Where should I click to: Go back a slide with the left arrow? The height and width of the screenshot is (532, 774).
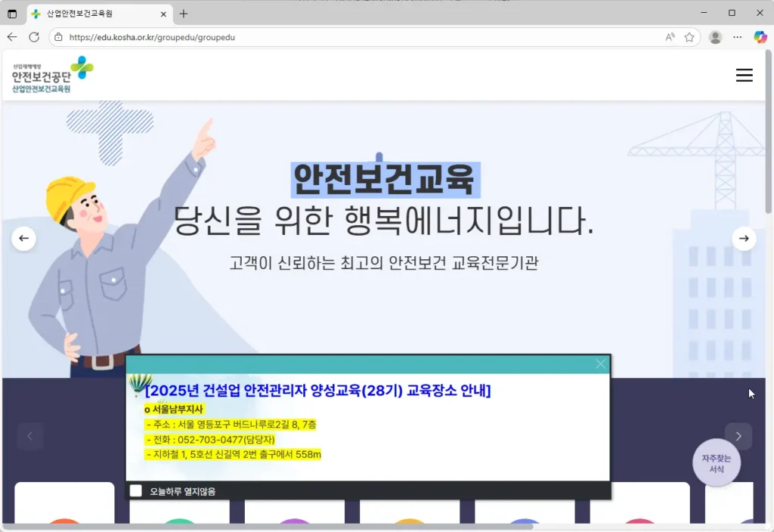tap(23, 238)
